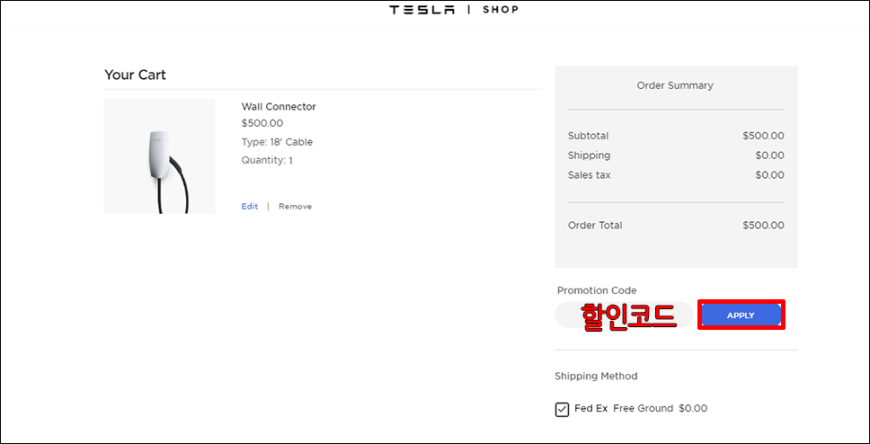Image resolution: width=870 pixels, height=444 pixels.
Task: Focus the Promotion Code input field
Action: pyautogui.click(x=624, y=315)
